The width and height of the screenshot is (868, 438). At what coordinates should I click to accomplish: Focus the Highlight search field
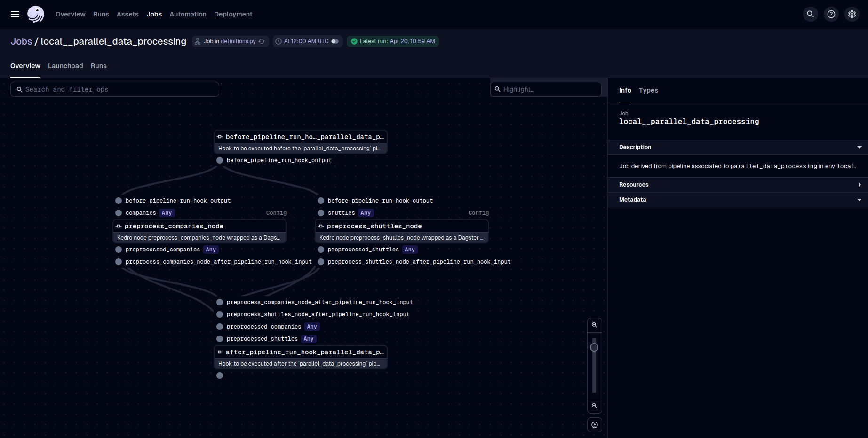point(546,89)
